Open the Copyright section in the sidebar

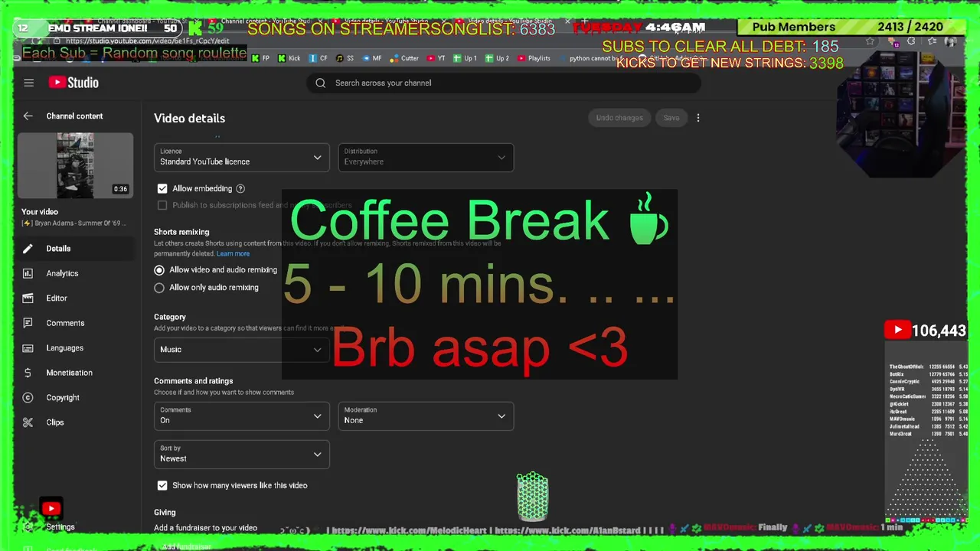pyautogui.click(x=63, y=398)
